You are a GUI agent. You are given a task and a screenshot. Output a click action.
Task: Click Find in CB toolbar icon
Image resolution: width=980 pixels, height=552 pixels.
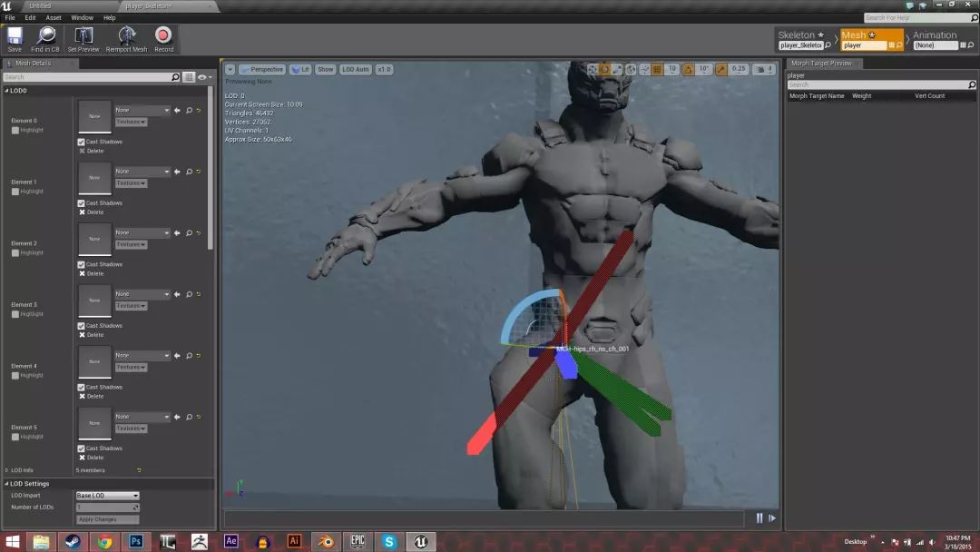[x=45, y=38]
